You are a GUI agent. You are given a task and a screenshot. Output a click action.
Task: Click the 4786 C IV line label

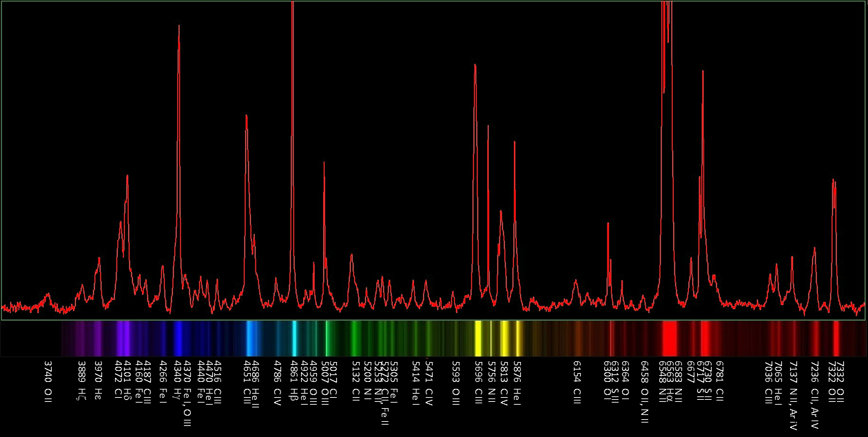point(277,382)
